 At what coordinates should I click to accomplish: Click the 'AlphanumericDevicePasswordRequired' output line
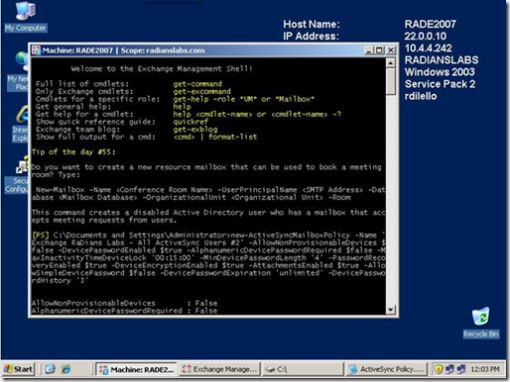tap(124, 311)
